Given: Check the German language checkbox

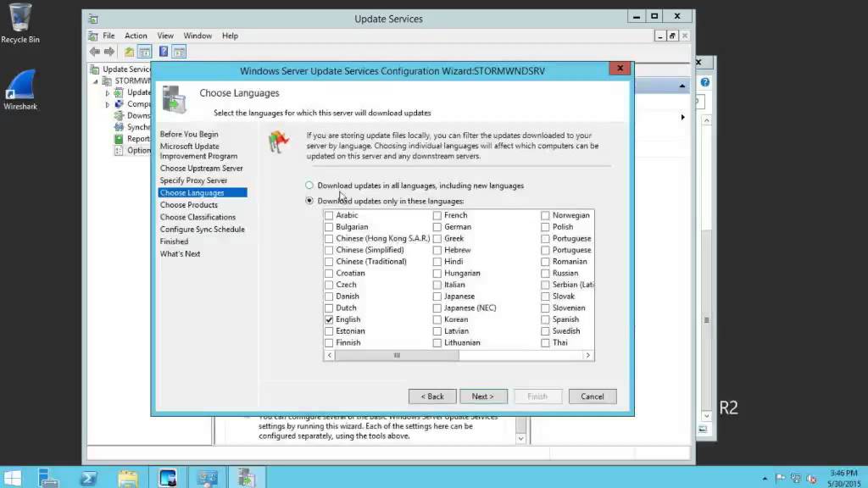Looking at the screenshot, I should click(437, 227).
